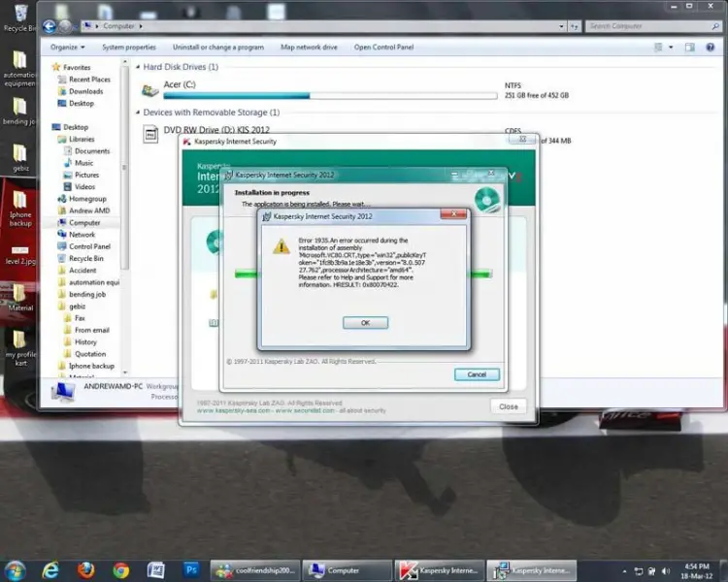Launch Google Chrome from taskbar
Screen dimensions: 728x582
pyautogui.click(x=120, y=570)
